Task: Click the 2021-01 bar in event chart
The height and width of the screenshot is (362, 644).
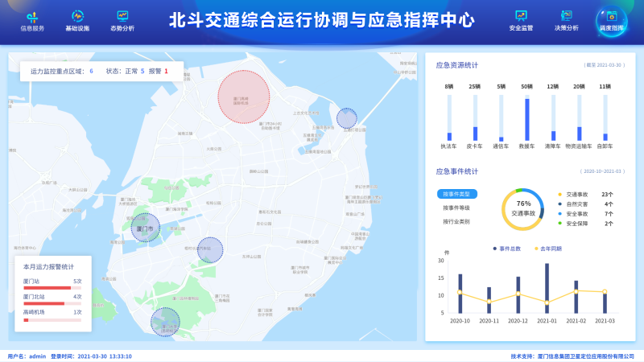Action: [x=547, y=288]
